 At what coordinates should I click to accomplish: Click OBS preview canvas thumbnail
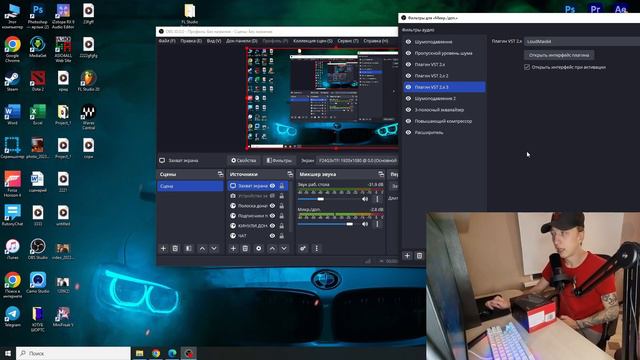pos(322,98)
